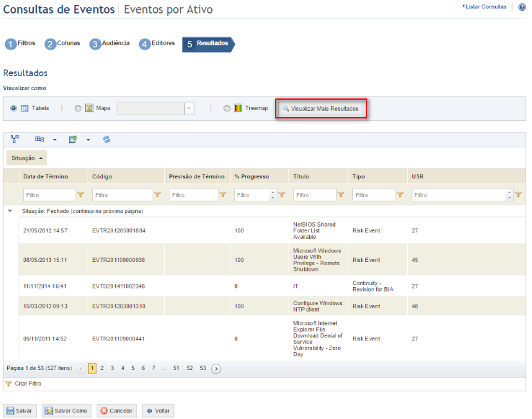Click date 05/11/2011 14:52 cell
Viewport: 532px width, 419px height.
pos(45,339)
